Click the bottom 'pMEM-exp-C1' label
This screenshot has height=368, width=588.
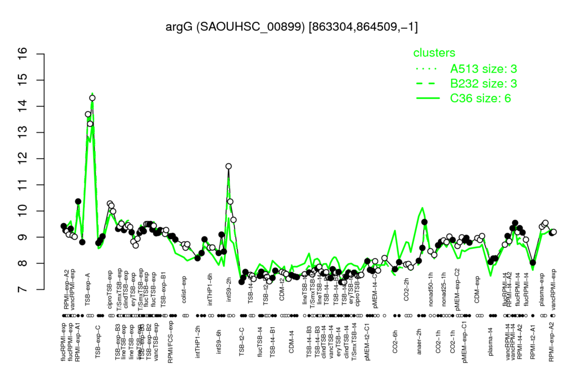(x=465, y=342)
